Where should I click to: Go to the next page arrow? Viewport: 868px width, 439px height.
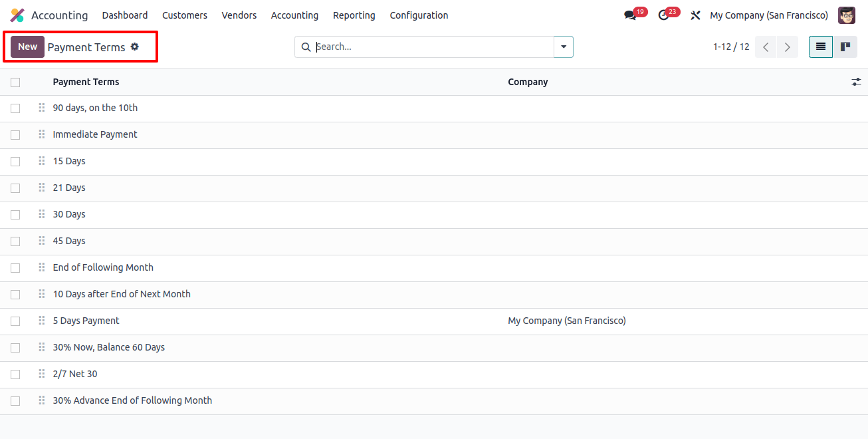(788, 47)
